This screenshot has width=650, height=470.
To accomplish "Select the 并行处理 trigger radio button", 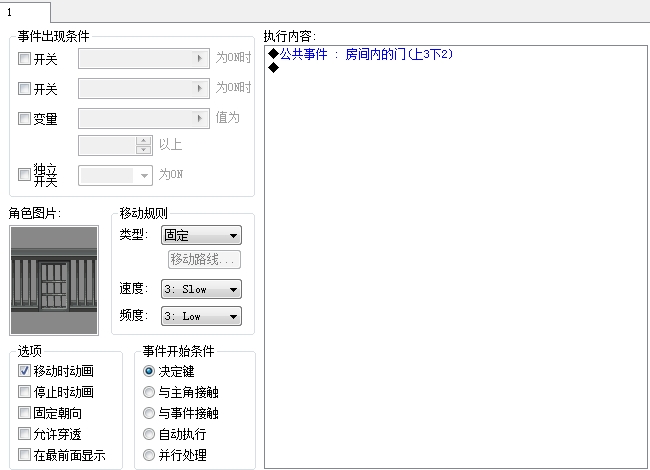I will click(x=149, y=455).
